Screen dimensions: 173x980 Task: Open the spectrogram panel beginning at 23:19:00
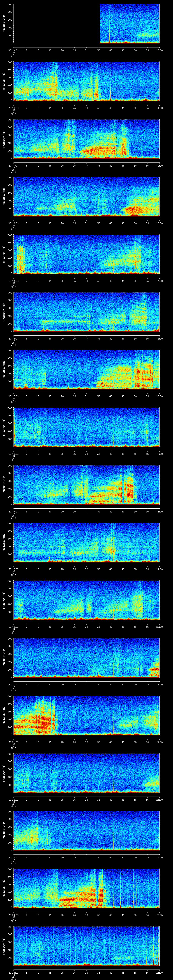(x=87, y=600)
